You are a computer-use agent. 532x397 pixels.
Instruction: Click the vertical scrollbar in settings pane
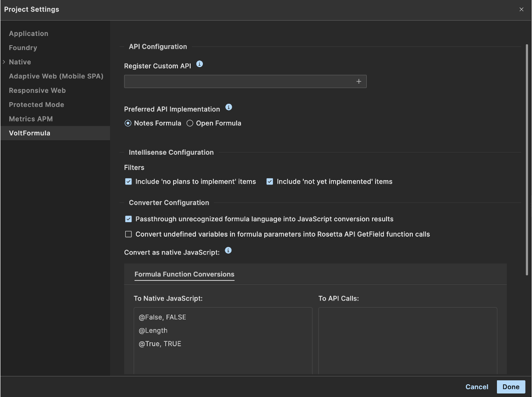tap(527, 160)
